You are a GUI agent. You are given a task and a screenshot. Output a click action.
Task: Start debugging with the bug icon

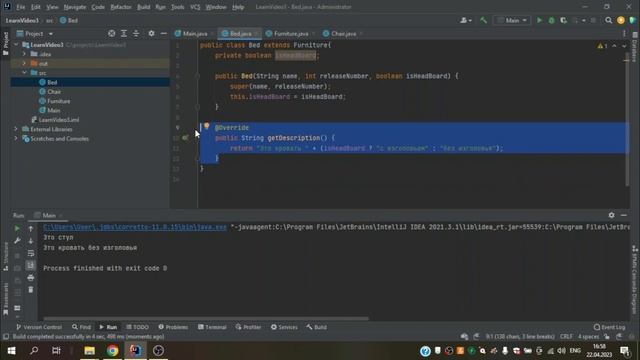pos(551,20)
